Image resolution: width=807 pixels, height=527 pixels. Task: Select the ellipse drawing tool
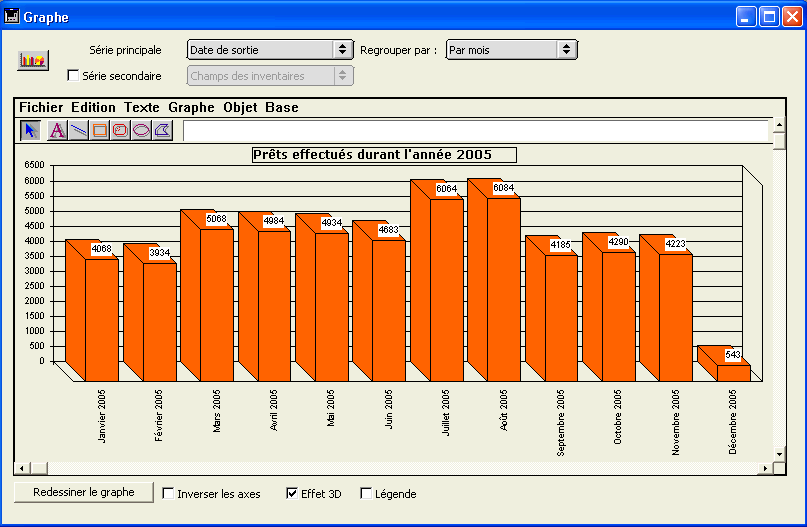[141, 130]
